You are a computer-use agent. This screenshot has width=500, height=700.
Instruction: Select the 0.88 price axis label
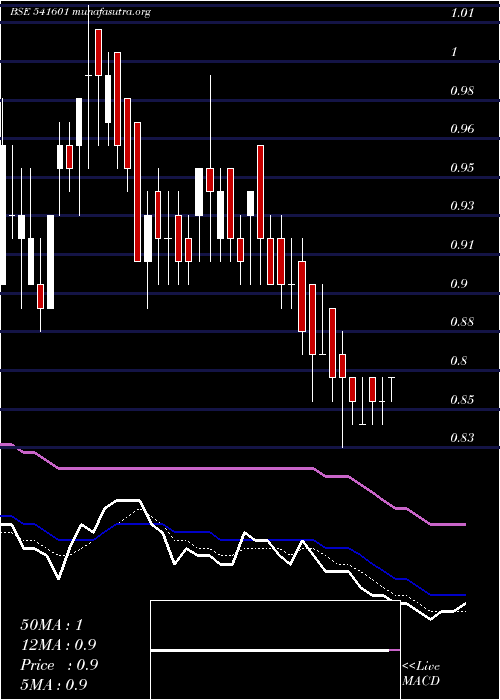tap(462, 322)
